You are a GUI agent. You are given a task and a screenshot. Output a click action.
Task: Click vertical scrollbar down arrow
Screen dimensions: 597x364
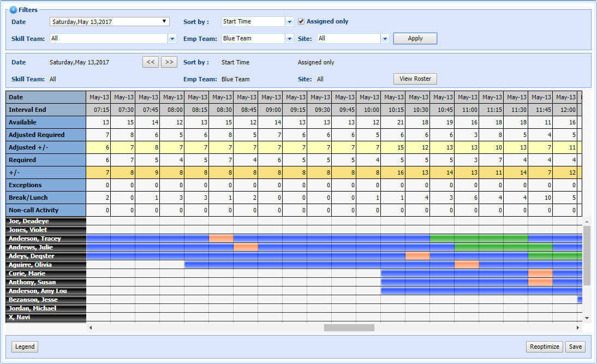point(587,318)
